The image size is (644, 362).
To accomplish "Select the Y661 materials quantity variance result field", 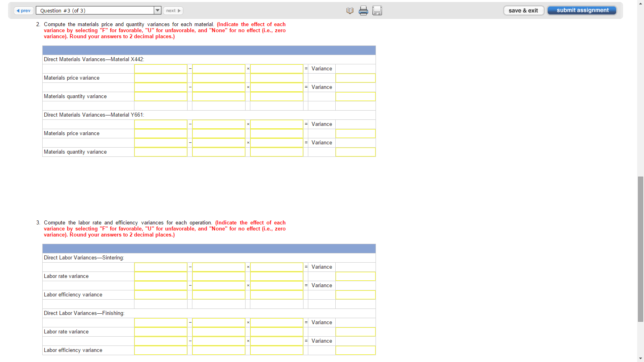I will coord(355,152).
